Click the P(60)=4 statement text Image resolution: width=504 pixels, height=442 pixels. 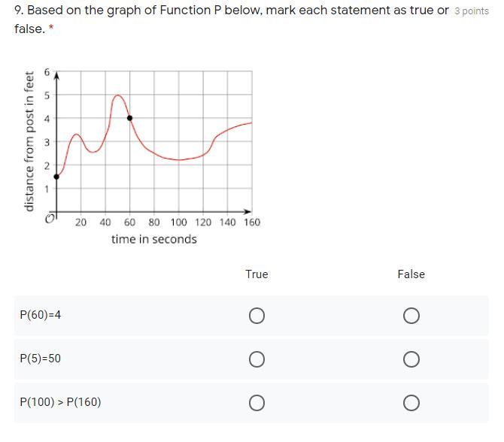click(x=41, y=315)
